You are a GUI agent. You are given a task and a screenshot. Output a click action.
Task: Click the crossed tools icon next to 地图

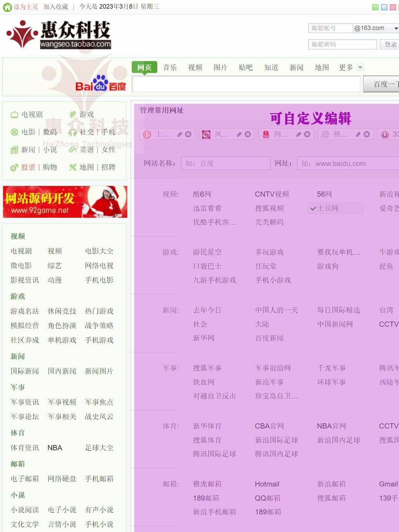72,167
